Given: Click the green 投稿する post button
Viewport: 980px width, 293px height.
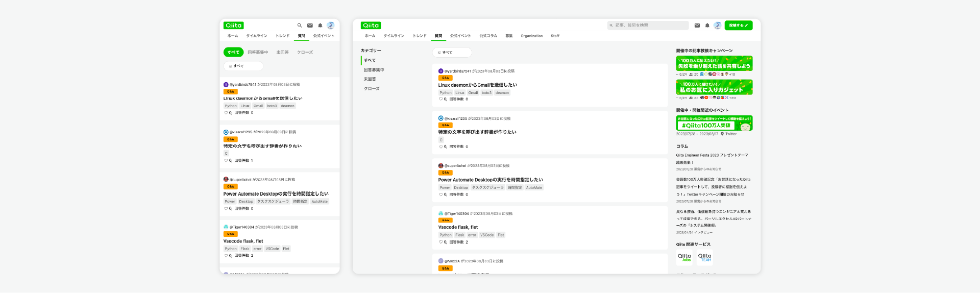Looking at the screenshot, I should pos(739,26).
